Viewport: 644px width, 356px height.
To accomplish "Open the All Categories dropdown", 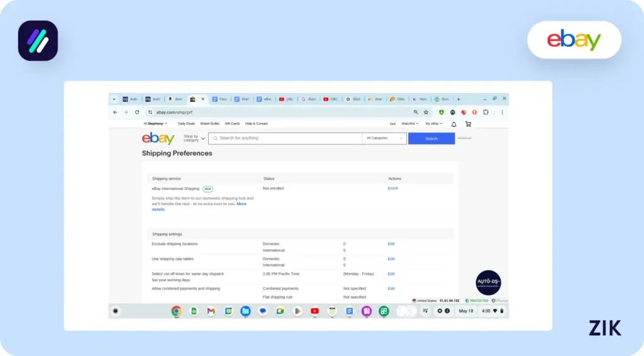I will coord(385,138).
